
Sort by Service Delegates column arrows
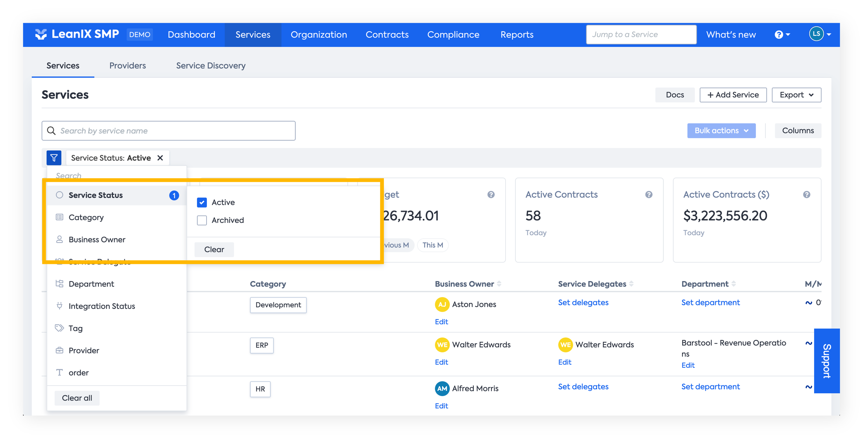click(x=631, y=284)
